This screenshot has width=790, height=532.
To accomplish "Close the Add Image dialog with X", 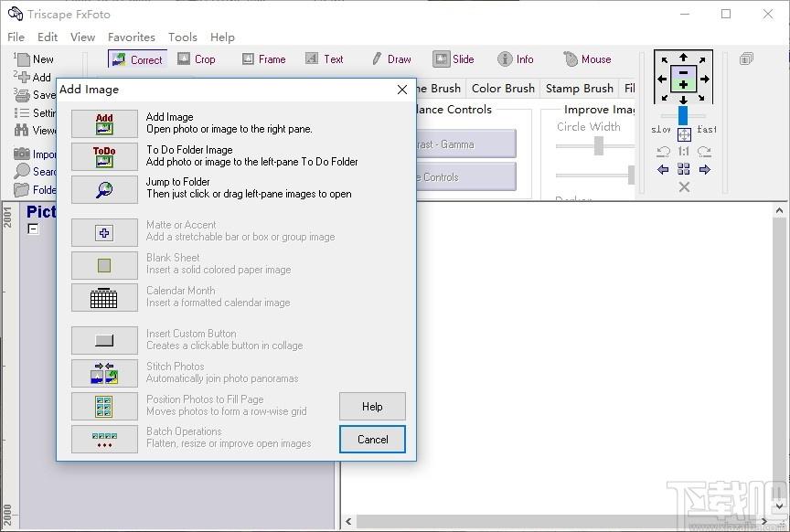I will click(402, 90).
